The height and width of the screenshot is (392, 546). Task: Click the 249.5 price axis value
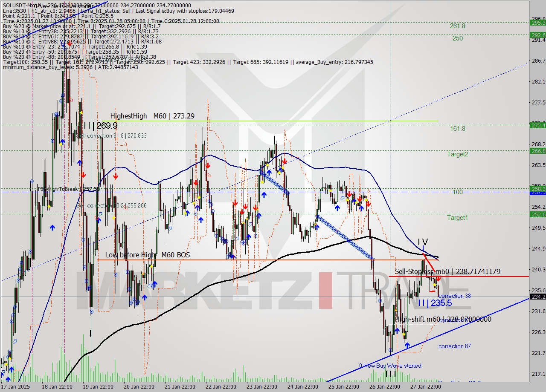coord(538,228)
